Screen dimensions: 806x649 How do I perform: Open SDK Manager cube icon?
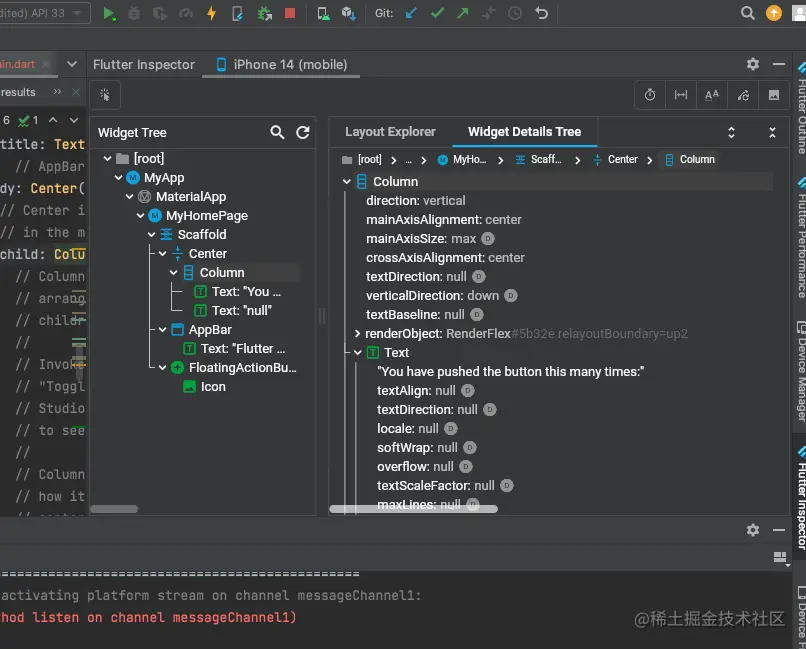point(349,13)
